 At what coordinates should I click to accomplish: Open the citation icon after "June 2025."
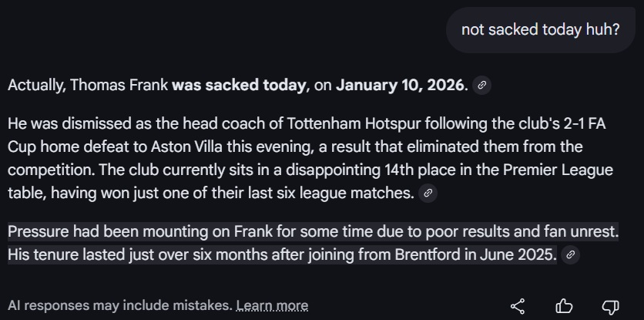[570, 254]
